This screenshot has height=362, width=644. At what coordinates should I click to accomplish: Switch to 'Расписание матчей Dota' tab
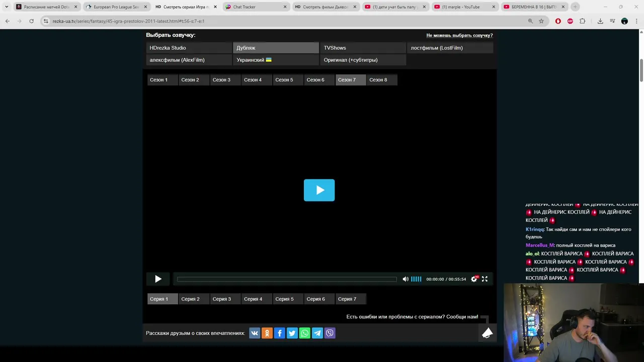click(x=46, y=7)
